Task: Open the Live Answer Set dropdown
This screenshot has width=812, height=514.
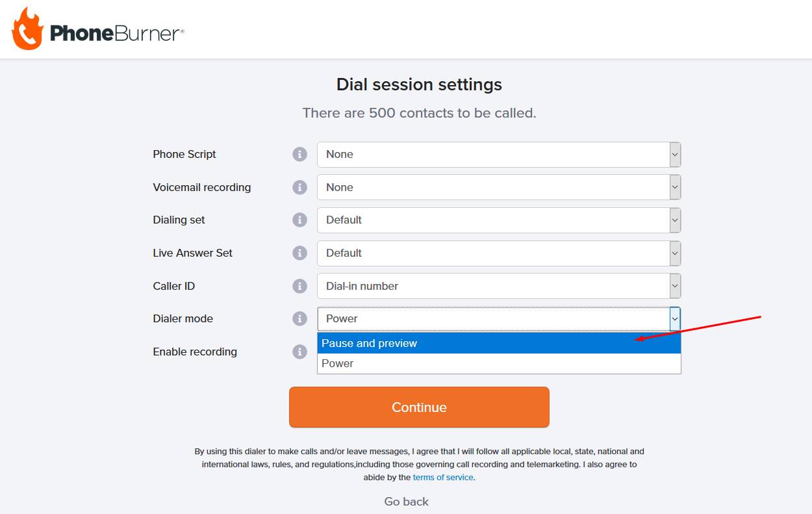Action: [x=499, y=253]
